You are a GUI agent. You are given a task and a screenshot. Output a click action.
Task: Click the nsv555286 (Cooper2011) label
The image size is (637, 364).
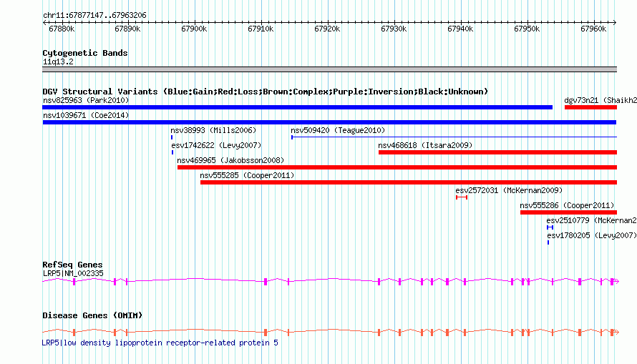tap(567, 205)
